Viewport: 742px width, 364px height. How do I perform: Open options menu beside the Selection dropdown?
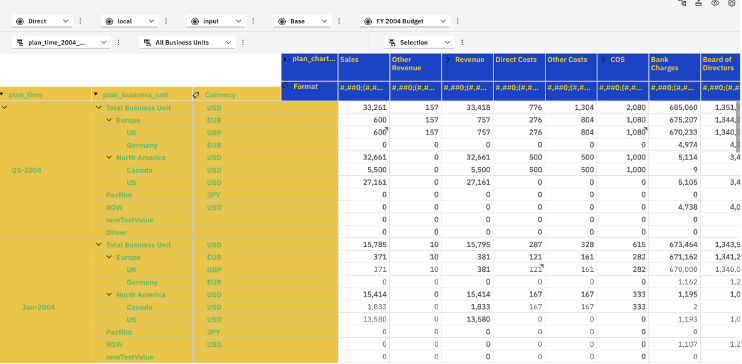[x=462, y=43]
